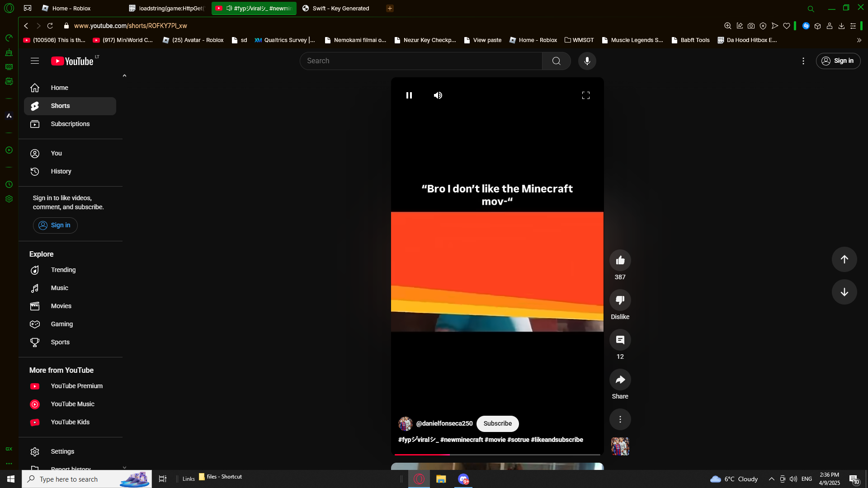Mute the Short's volume
The image size is (868, 488).
click(438, 95)
